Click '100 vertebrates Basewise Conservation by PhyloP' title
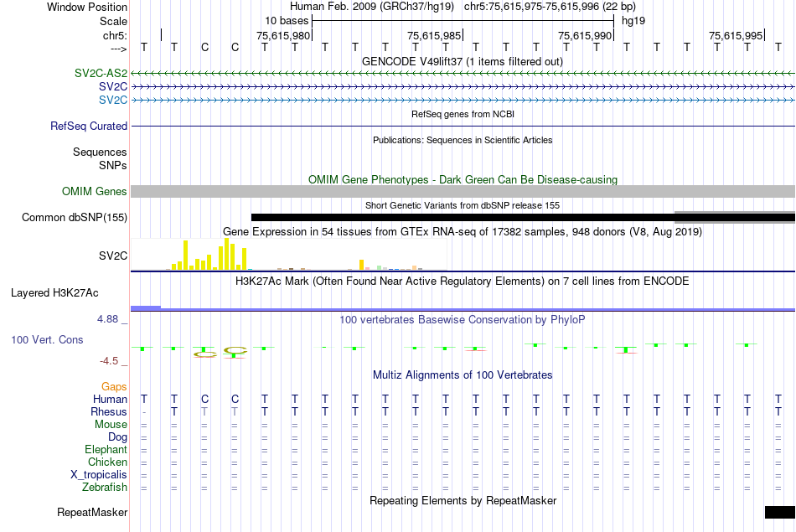The height and width of the screenshot is (532, 796). [x=462, y=319]
